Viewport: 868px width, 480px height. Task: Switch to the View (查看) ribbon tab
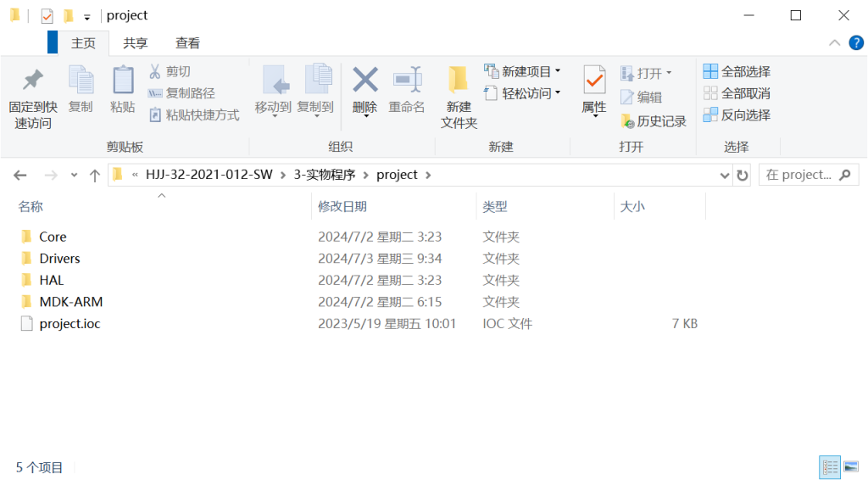[x=187, y=43]
